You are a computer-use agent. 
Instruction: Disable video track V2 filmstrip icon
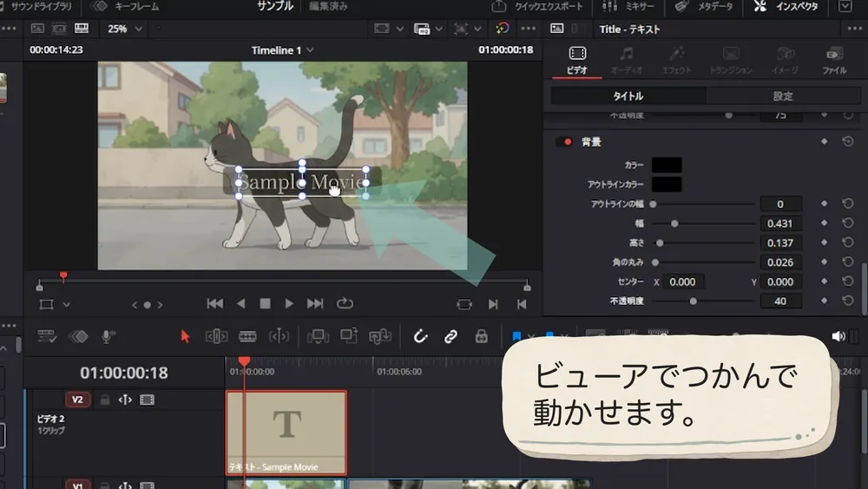148,400
